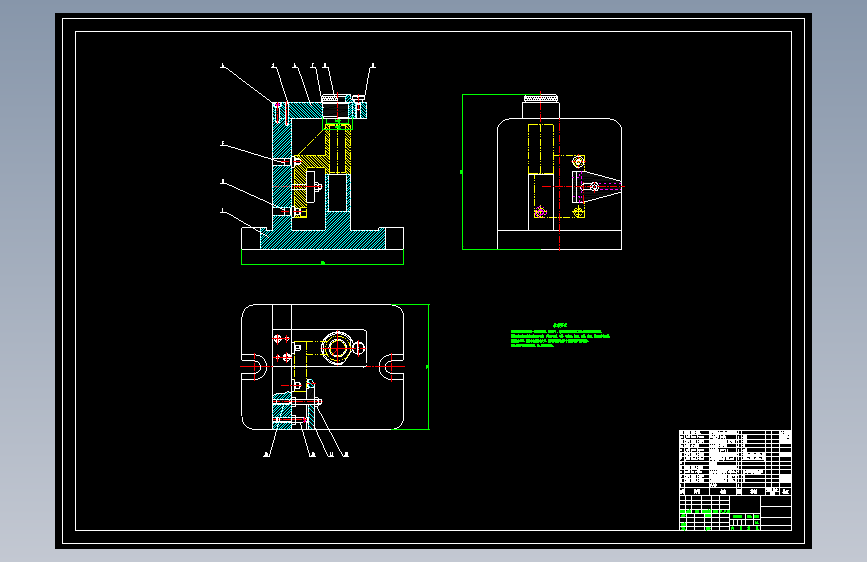The height and width of the screenshot is (562, 867).
Task: Select the hatched front section view of the fixture
Action: tap(322, 172)
